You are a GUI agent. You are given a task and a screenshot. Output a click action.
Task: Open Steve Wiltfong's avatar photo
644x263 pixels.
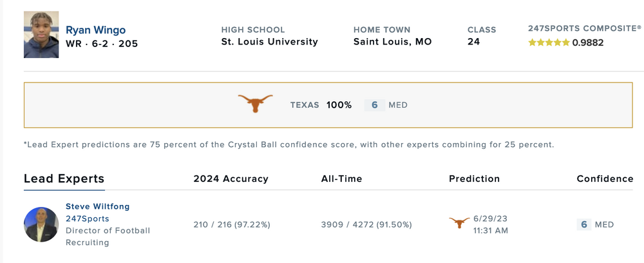[41, 224]
